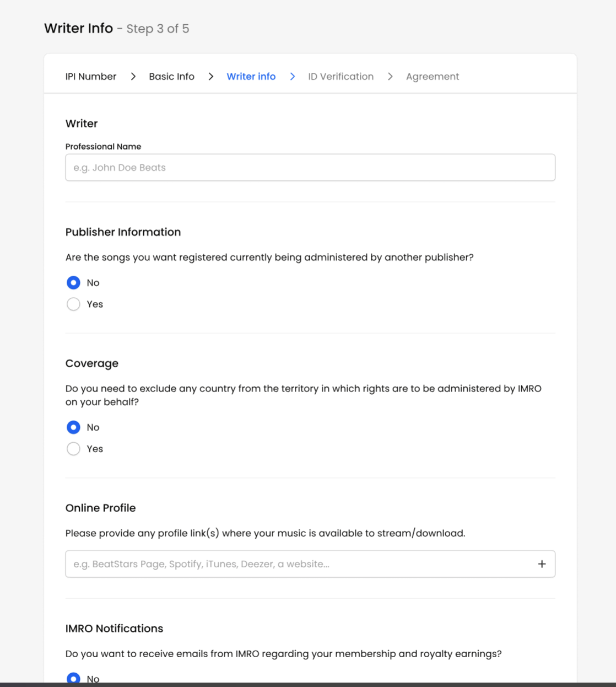Image resolution: width=616 pixels, height=687 pixels.
Task: Click blue chevron after Writer info
Action: (292, 77)
